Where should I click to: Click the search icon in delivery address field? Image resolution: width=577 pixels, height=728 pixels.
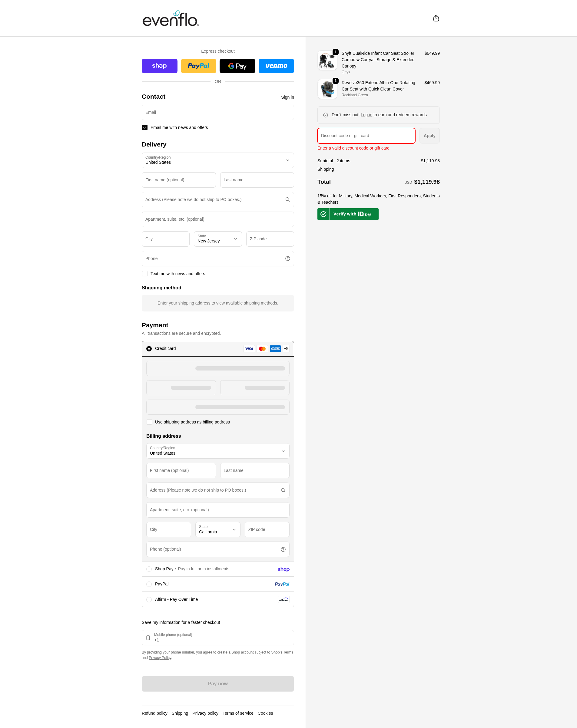(287, 199)
